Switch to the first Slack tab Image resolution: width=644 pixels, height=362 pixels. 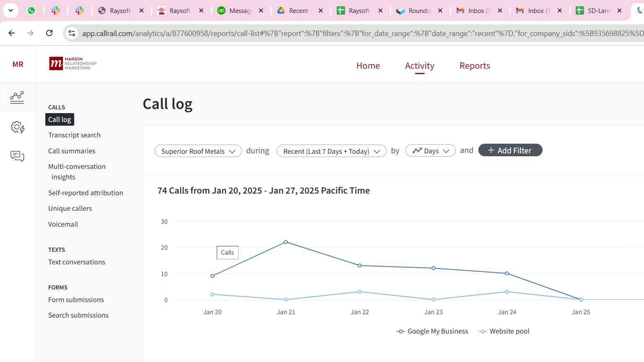pos(55,10)
